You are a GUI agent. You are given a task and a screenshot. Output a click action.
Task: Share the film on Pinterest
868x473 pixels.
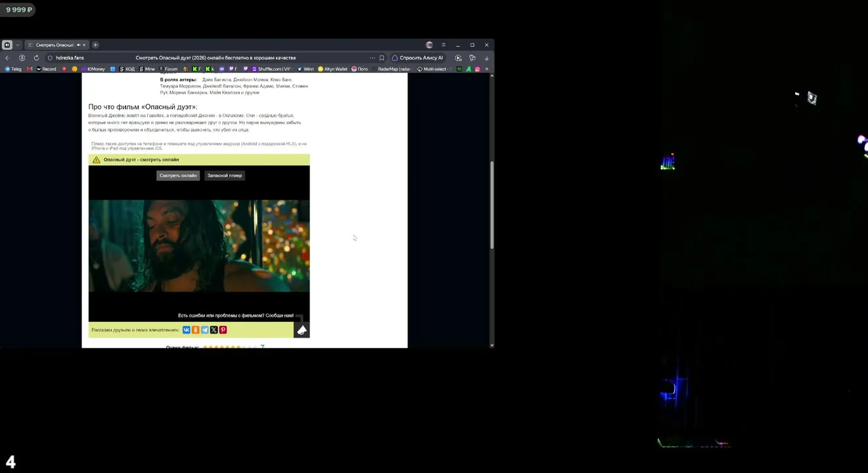223,330
